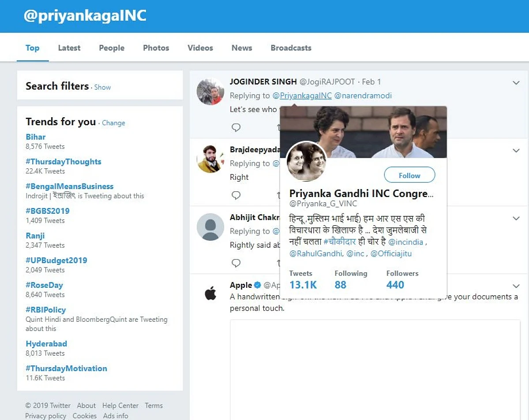This screenshot has height=420, width=529.
Task: Open JOGINDER SINGH display name
Action: pos(263,82)
